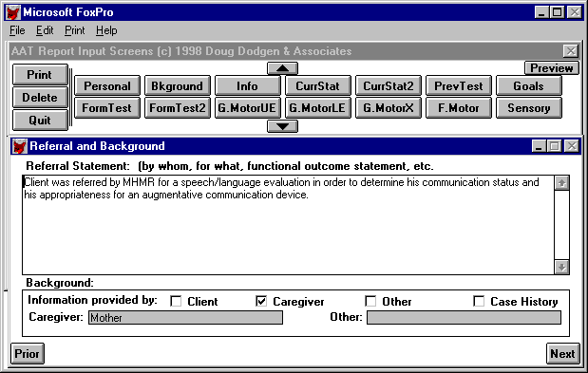Maximize the Referral and Background window
The width and height of the screenshot is (588, 373).
pos(554,145)
